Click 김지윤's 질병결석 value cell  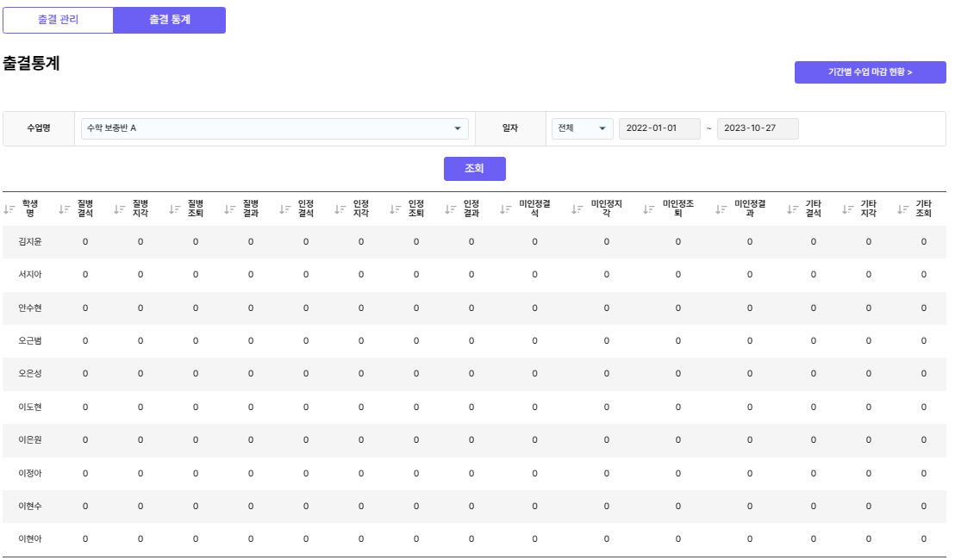click(85, 241)
